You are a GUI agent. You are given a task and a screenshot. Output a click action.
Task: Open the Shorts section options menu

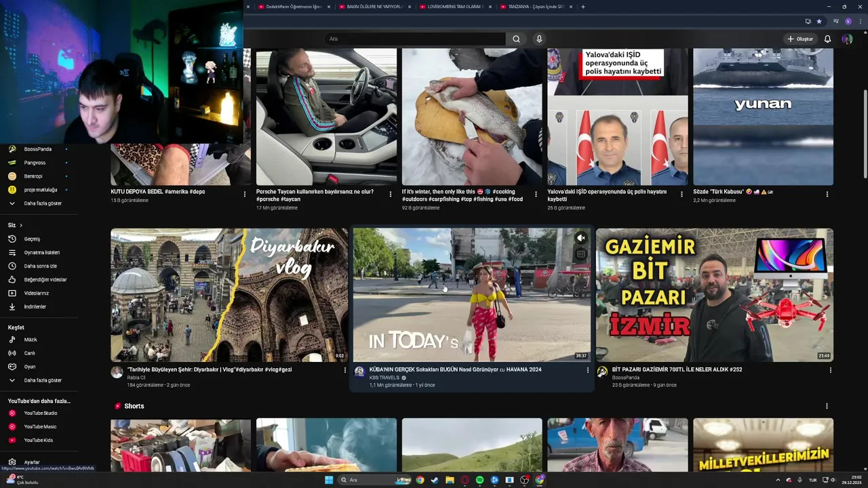click(x=827, y=406)
